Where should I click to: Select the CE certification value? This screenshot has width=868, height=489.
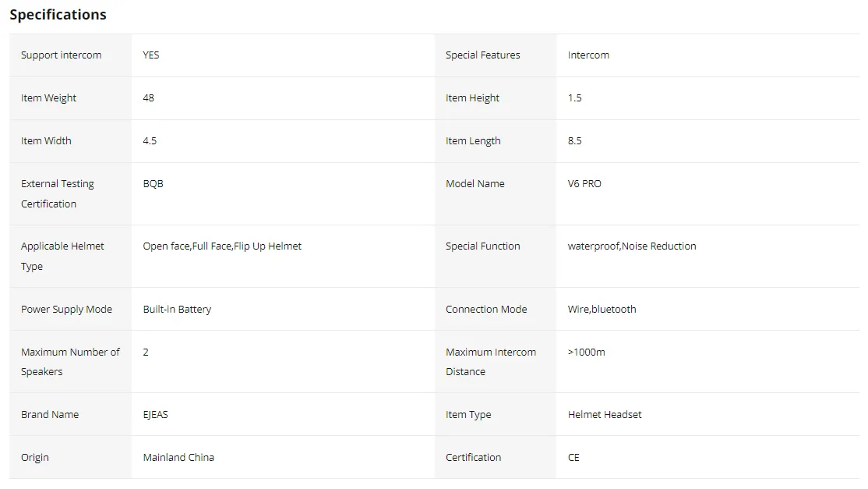[x=573, y=458]
